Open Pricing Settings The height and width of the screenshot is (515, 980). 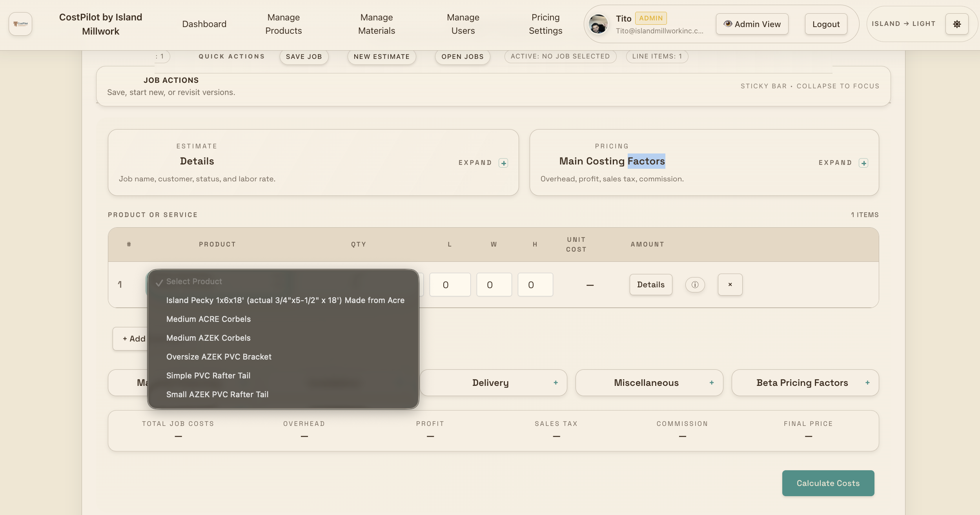[x=546, y=24]
